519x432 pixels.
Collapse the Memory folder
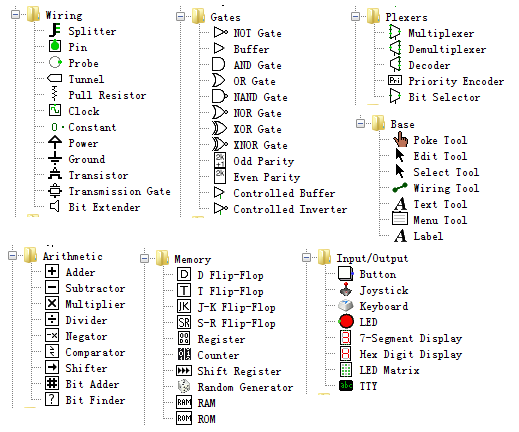click(144, 258)
